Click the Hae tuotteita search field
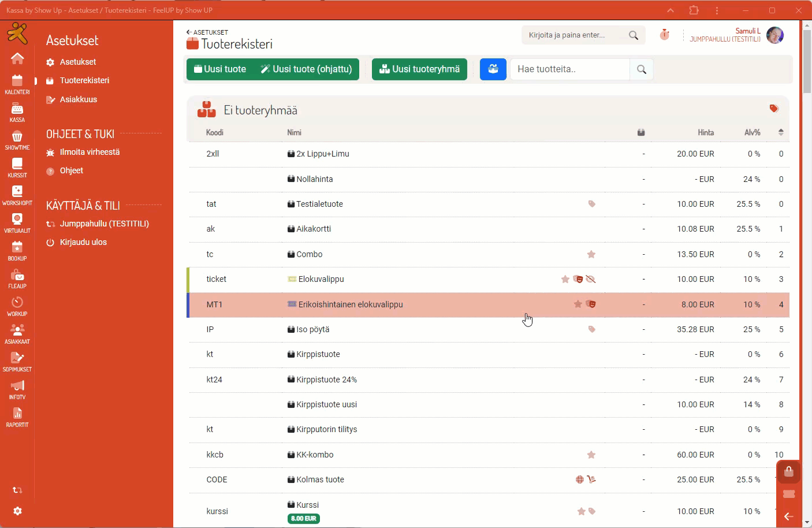Image resolution: width=812 pixels, height=528 pixels. [x=569, y=69]
